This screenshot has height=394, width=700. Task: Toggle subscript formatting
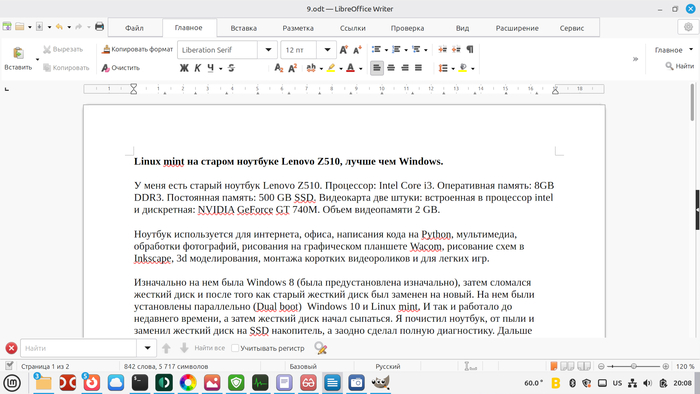[279, 68]
